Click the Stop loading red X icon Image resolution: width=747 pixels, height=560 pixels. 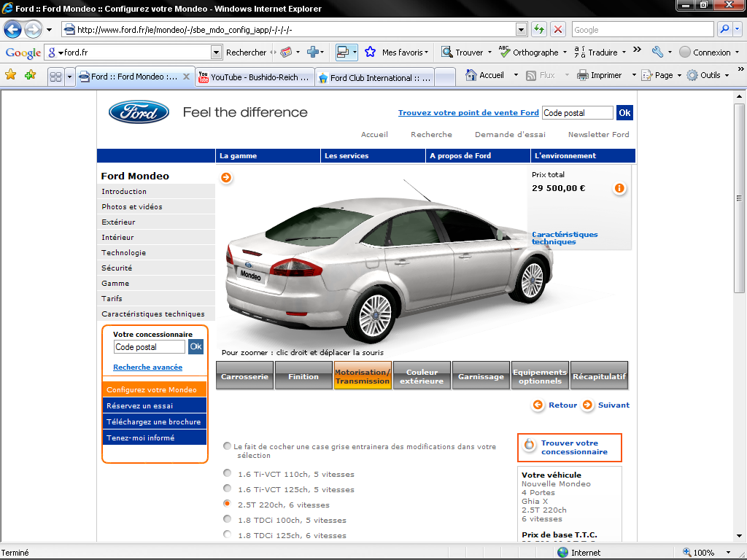(558, 29)
